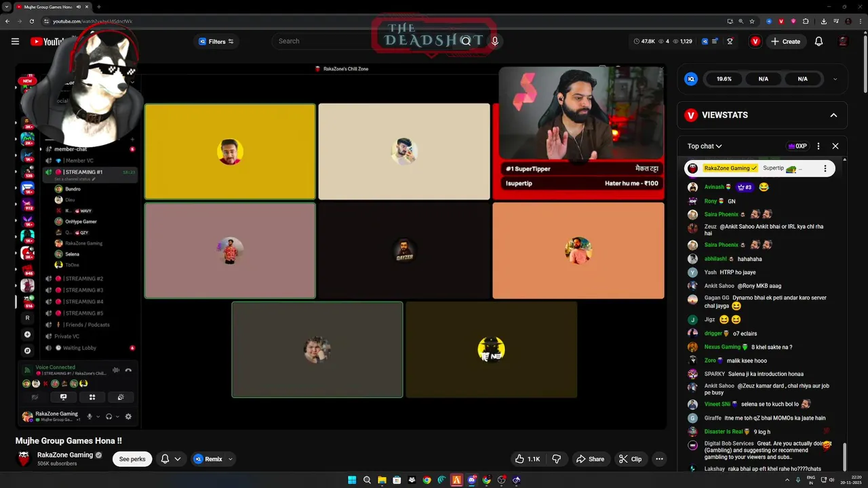Click the browser back arrow
The image size is (868, 488).
[x=7, y=21]
